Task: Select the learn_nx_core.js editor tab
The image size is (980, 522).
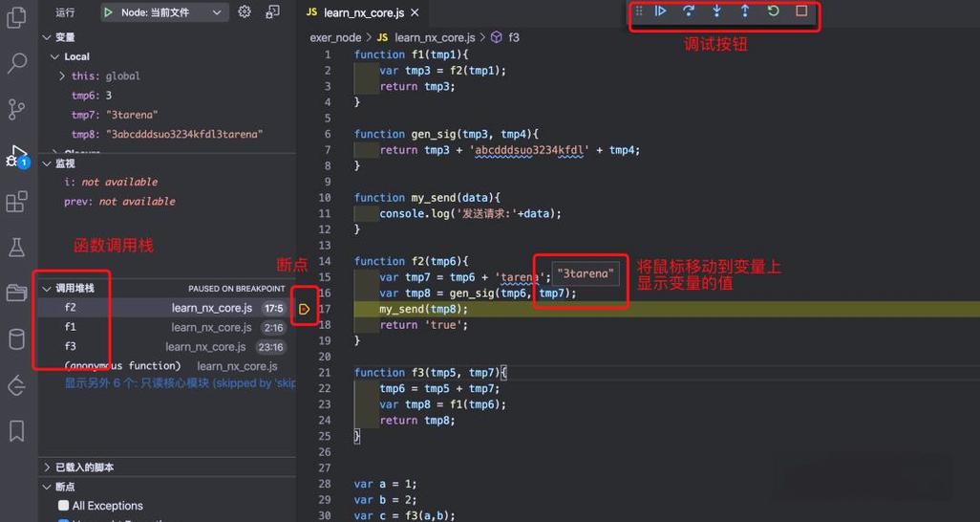Action: tap(364, 12)
